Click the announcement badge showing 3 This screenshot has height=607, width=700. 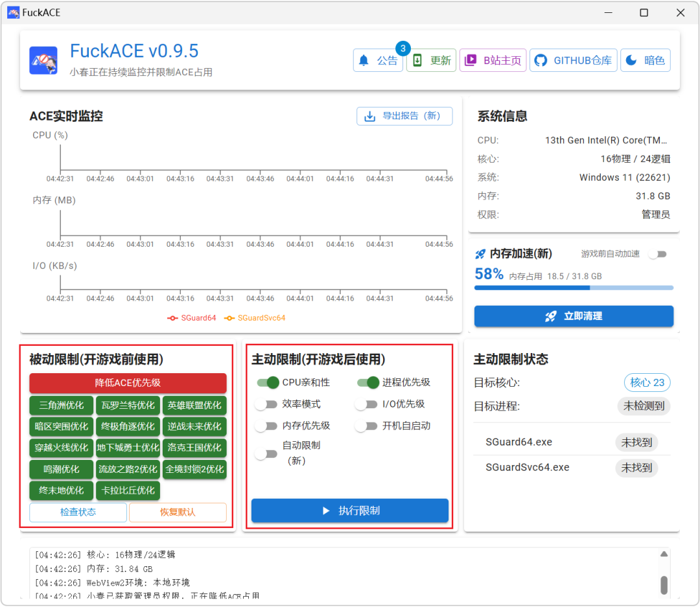403,48
